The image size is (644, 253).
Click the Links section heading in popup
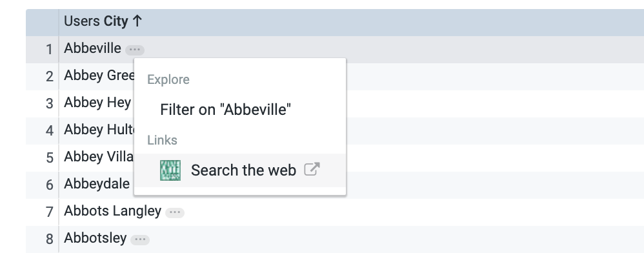(162, 141)
